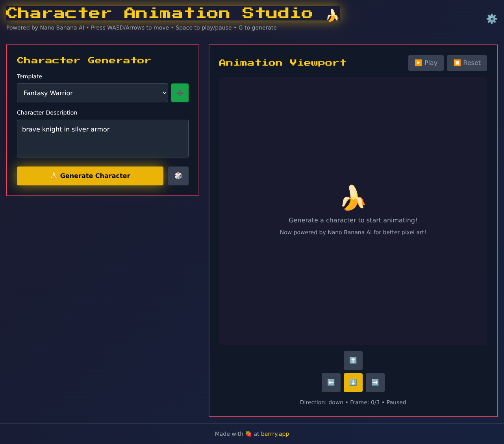Select Fantasy Warrior from the template list
The image size is (504, 444).
point(93,92)
